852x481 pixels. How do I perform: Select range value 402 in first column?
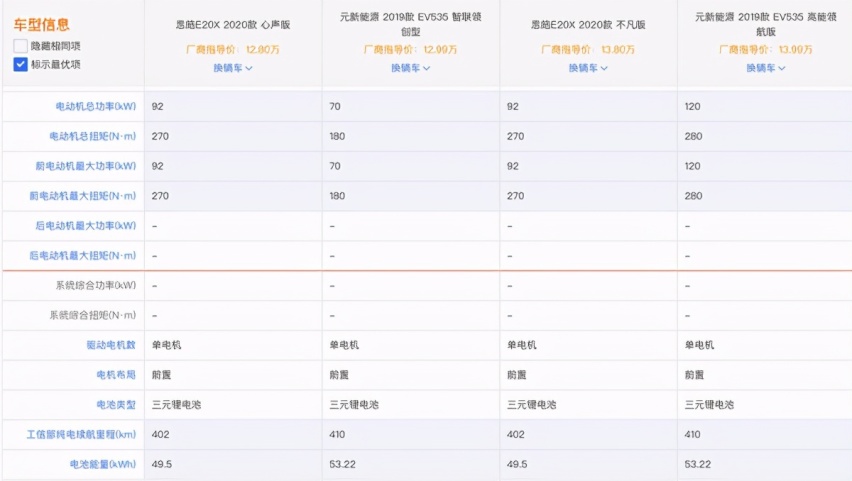tap(160, 435)
